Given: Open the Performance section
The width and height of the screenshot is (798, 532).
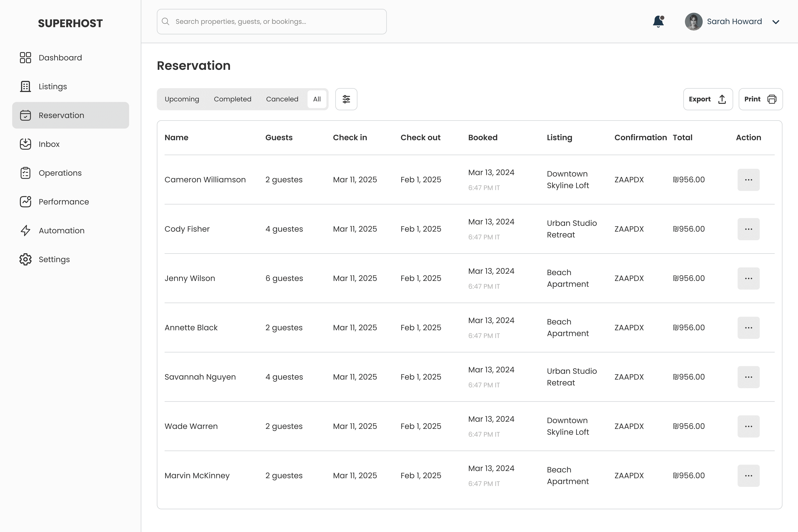Looking at the screenshot, I should 63,202.
